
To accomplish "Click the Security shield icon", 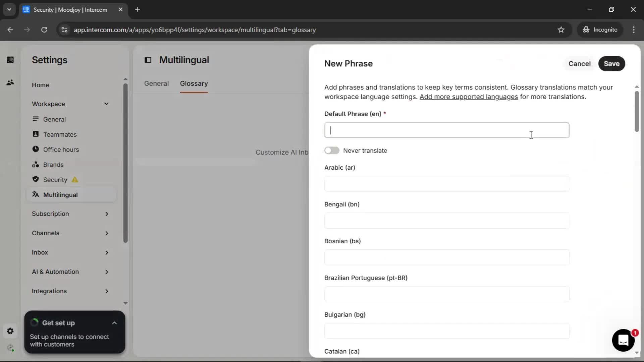I will [x=36, y=179].
